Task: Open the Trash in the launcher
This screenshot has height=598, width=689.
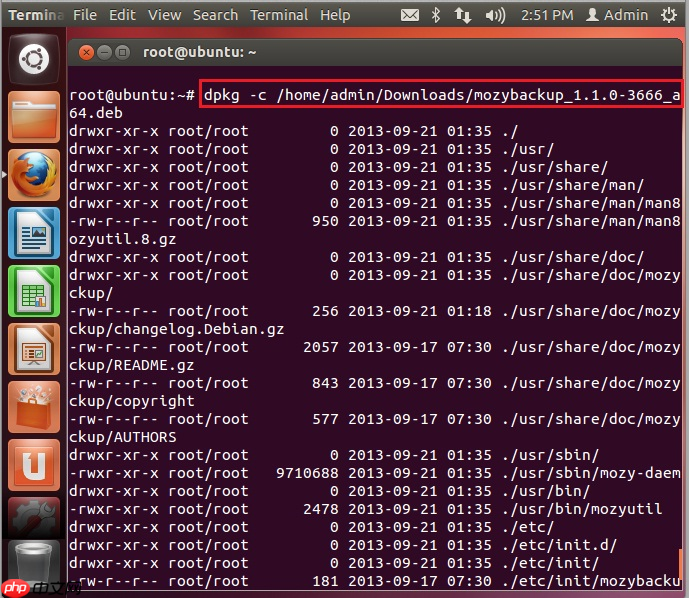Action: coord(34,562)
